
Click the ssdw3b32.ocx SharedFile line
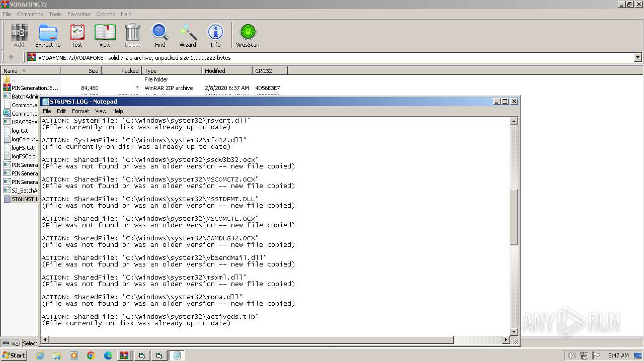pos(150,159)
